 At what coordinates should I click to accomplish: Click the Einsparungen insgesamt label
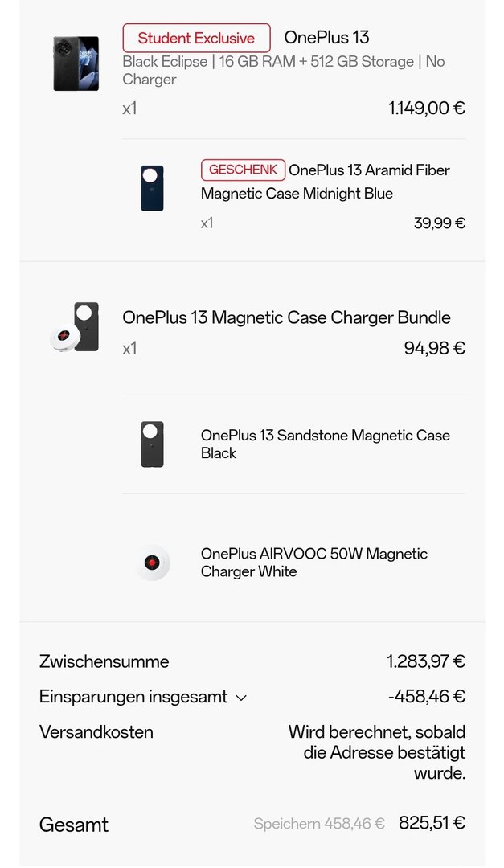pyautogui.click(x=133, y=697)
